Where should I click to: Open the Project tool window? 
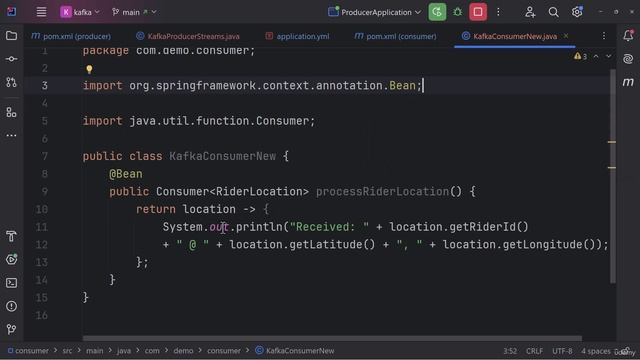tap(11, 36)
